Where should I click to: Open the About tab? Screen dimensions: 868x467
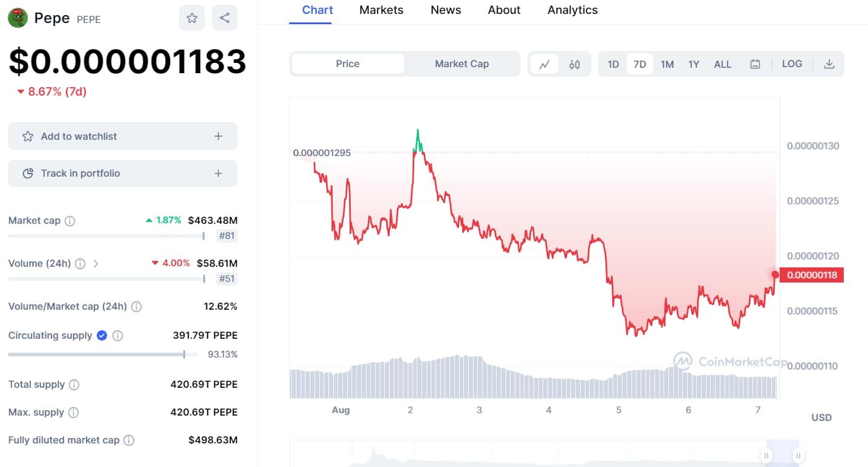click(504, 10)
